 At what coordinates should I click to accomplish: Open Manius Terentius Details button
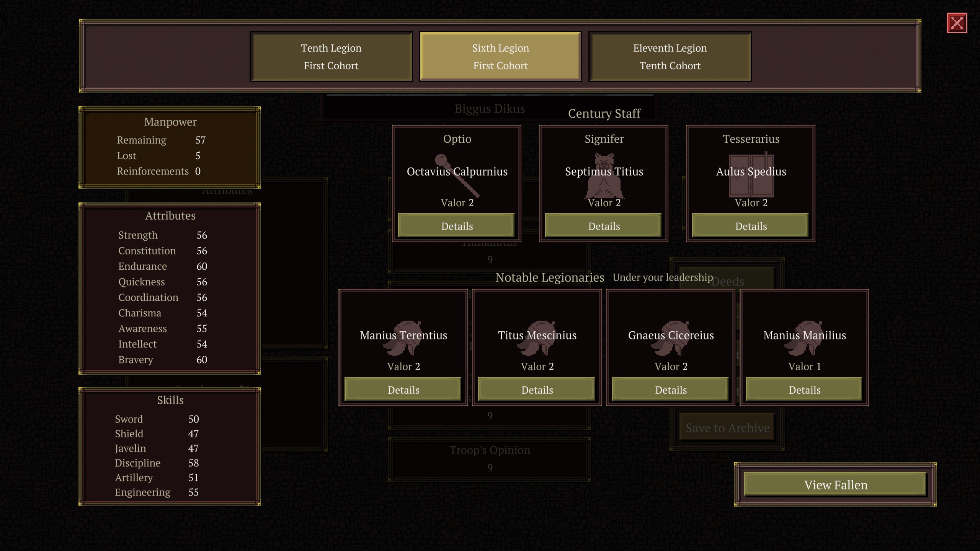(x=403, y=390)
